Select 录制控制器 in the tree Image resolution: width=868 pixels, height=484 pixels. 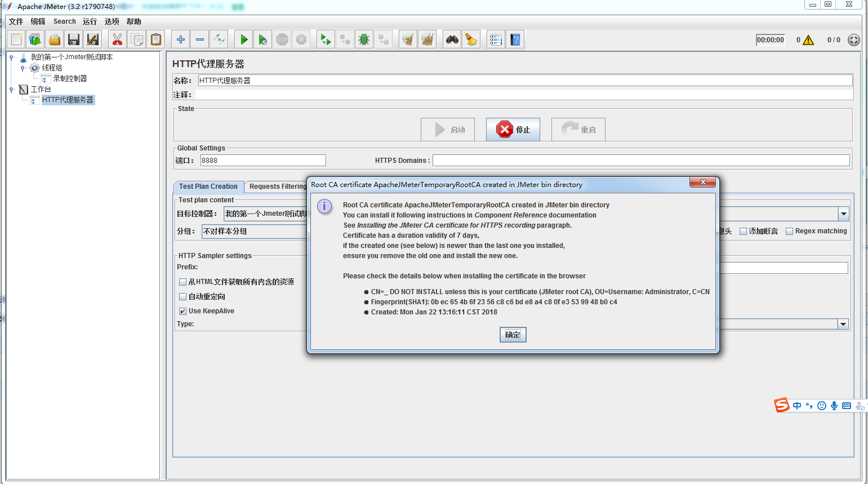(70, 79)
